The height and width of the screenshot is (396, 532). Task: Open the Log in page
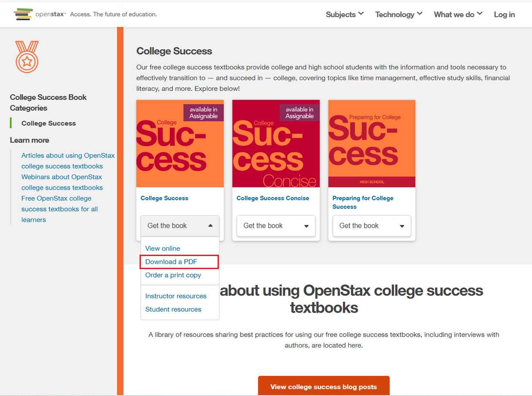[504, 14]
